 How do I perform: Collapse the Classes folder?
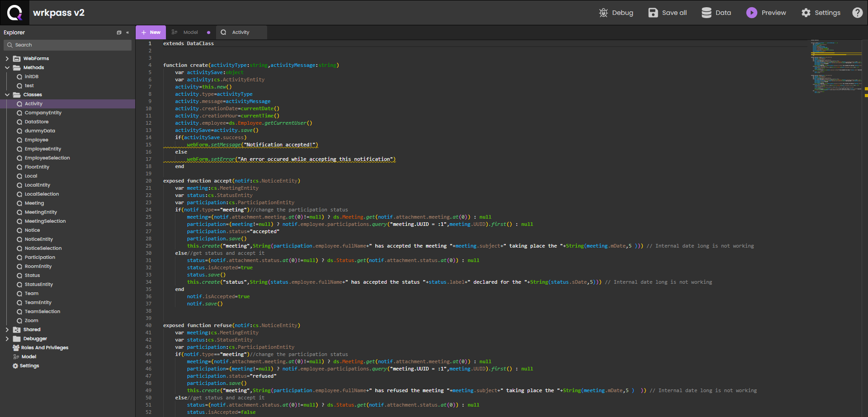pos(7,95)
